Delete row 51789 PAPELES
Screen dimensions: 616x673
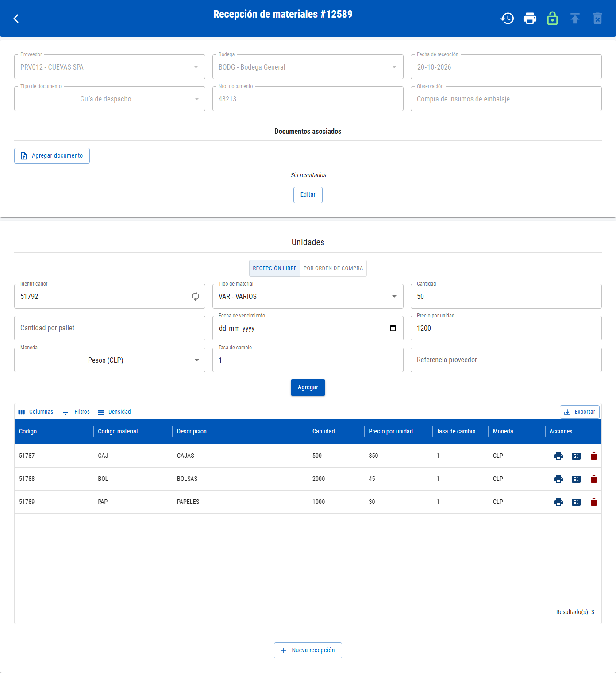(594, 502)
